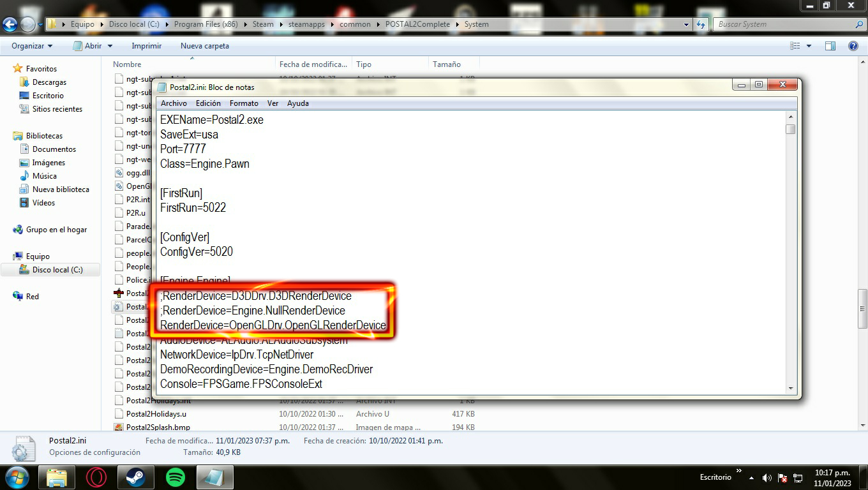Select Nueva biblioteca in the sidebar
This screenshot has width=868, height=490.
click(61, 189)
